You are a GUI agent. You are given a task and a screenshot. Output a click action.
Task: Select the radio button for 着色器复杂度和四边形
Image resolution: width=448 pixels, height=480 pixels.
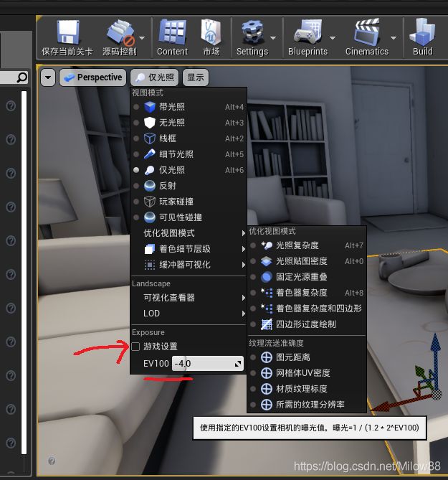[x=253, y=309]
